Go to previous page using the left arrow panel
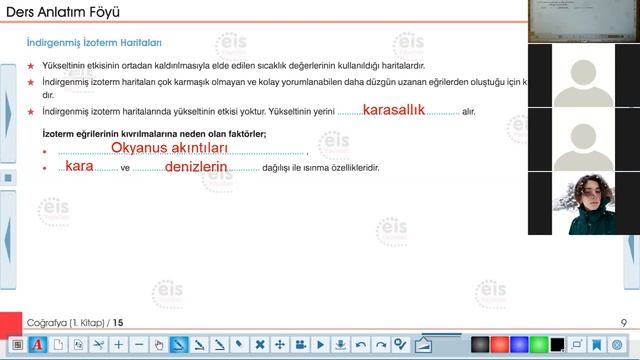The width and height of the screenshot is (640, 360). pyautogui.click(x=8, y=240)
